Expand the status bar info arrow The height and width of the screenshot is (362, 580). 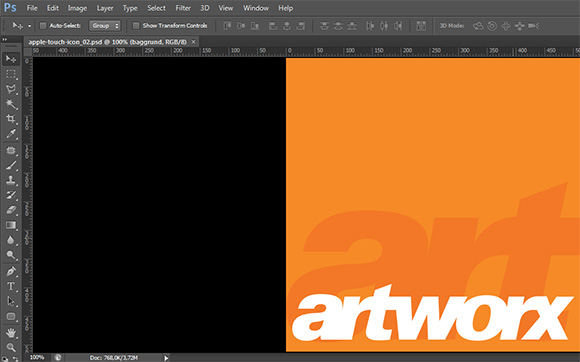(x=166, y=358)
